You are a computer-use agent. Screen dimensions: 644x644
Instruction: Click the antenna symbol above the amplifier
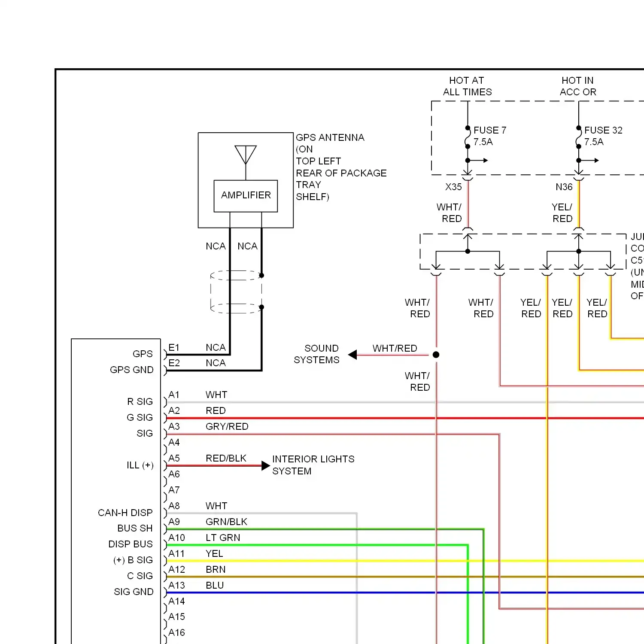point(246,155)
